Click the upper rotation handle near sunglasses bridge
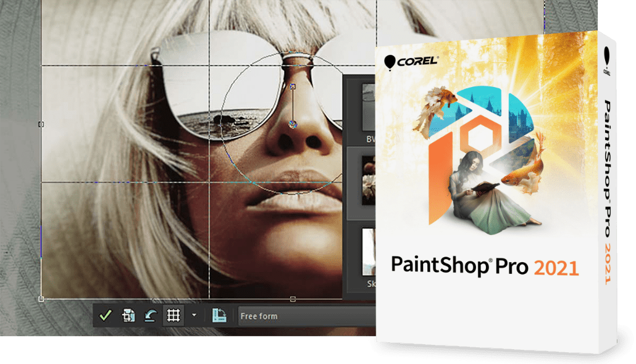Screen dimensions: 636x364 [293, 86]
